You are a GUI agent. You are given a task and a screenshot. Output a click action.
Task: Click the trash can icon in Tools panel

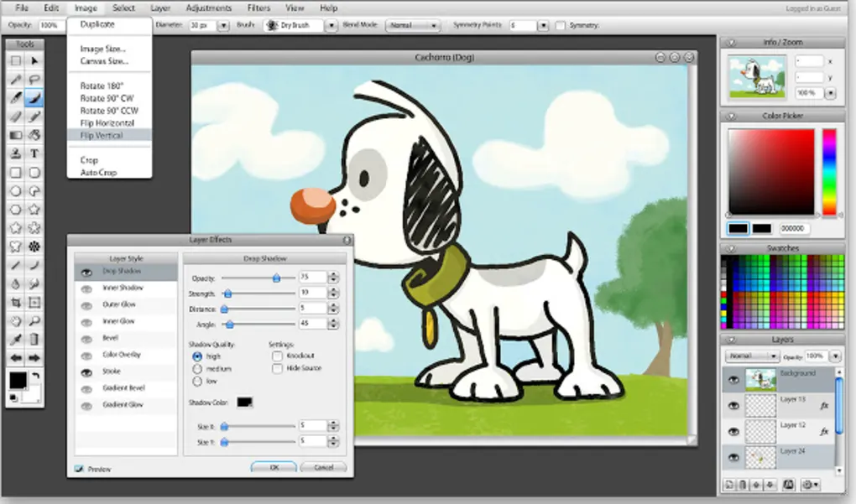[x=34, y=340]
